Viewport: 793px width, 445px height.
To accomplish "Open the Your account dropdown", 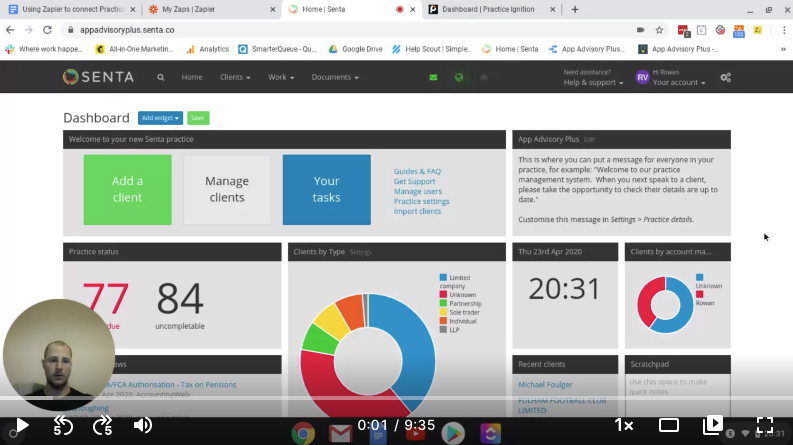I will pyautogui.click(x=679, y=82).
